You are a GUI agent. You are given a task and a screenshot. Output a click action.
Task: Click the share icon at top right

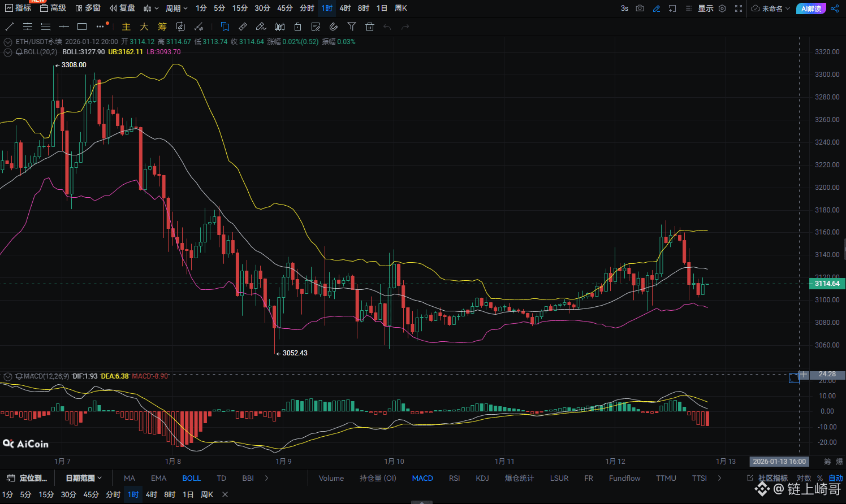tap(835, 8)
